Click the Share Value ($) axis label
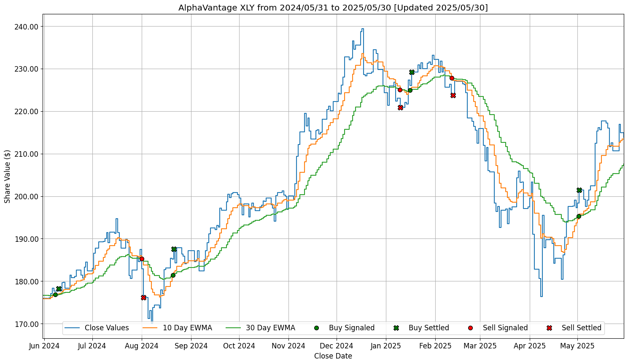 [x=7, y=176]
